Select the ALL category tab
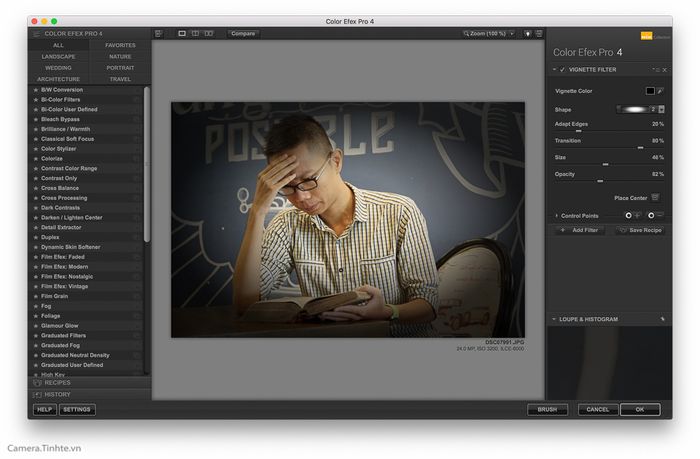The height and width of the screenshot is (459, 700). (x=58, y=46)
